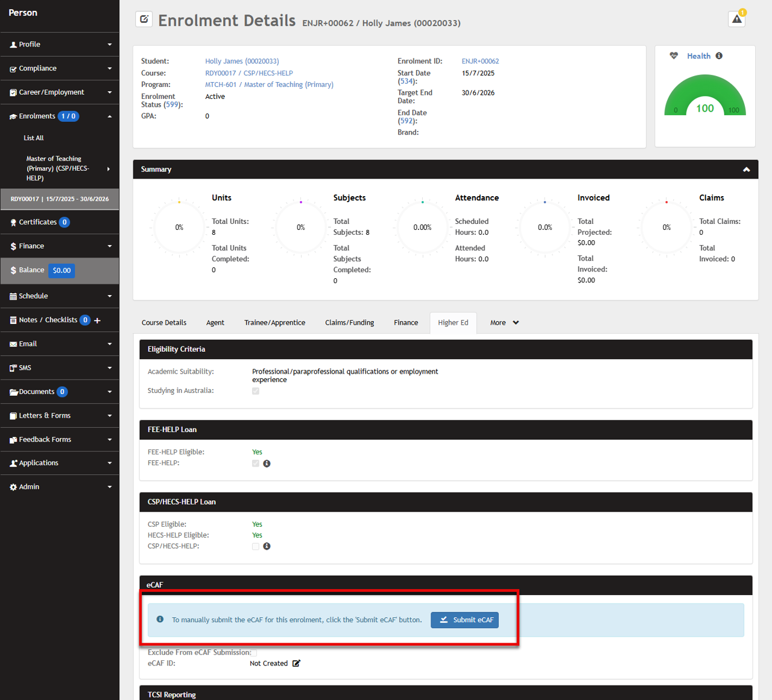Viewport: 772px width, 700px height.
Task: Add a note with the plus icon
Action: (97, 320)
